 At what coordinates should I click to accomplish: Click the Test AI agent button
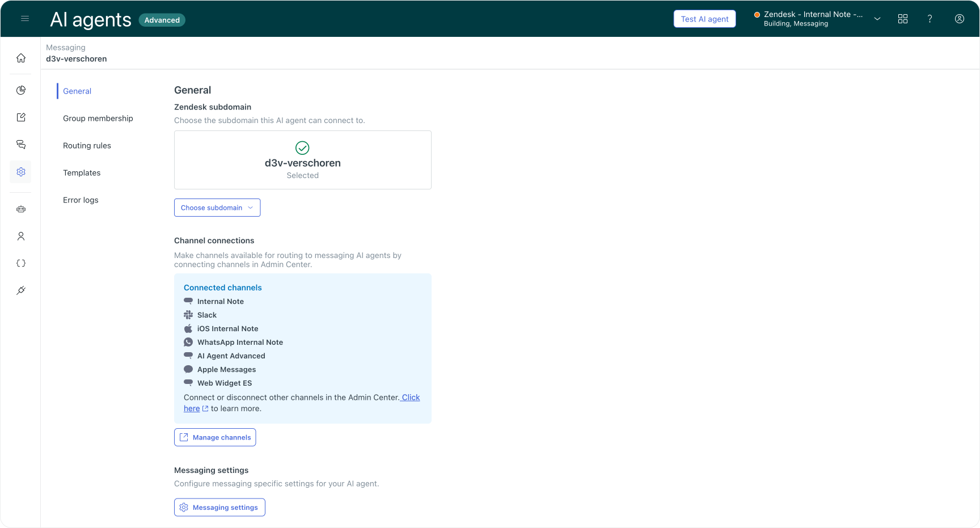pyautogui.click(x=705, y=19)
